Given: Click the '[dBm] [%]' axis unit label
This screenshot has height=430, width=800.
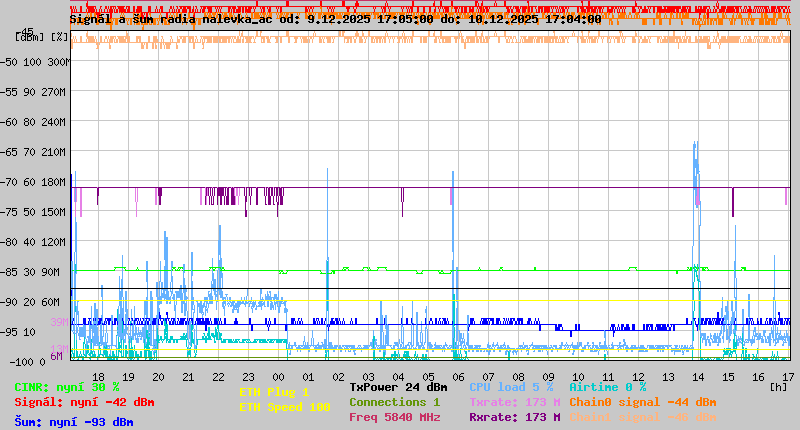Looking at the screenshot, I should [x=41, y=37].
